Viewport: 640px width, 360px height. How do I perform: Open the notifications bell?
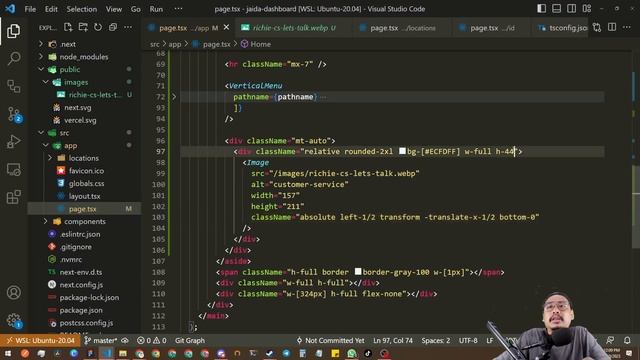click(627, 340)
